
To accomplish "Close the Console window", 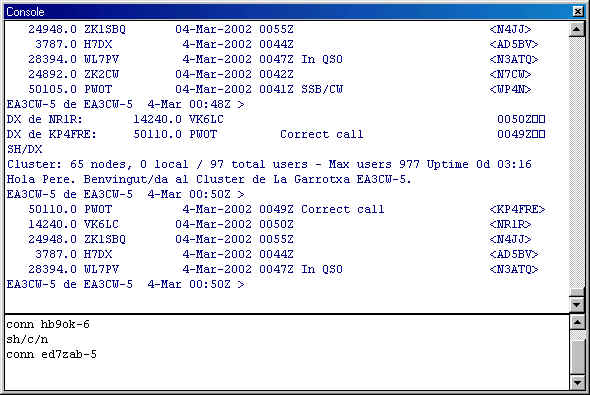I will (578, 12).
